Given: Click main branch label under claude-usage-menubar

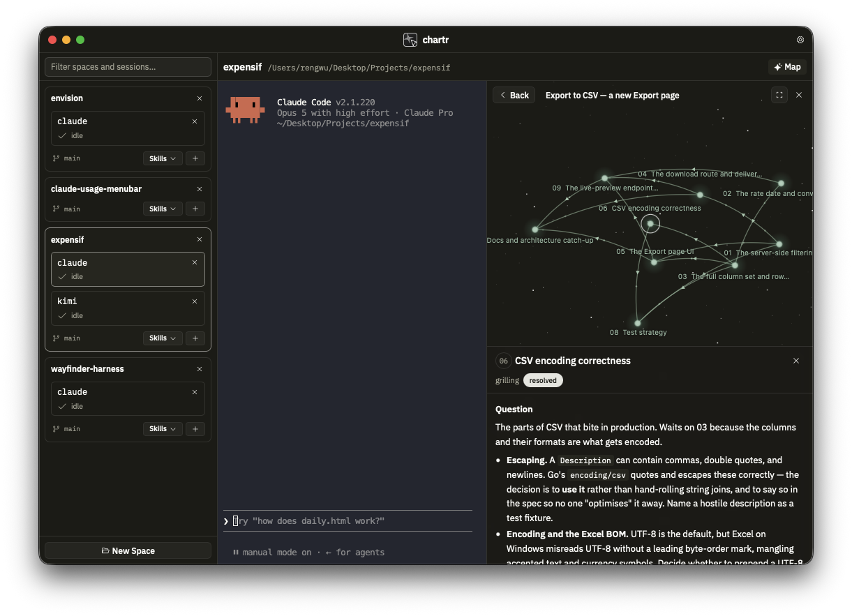Looking at the screenshot, I should [72, 209].
